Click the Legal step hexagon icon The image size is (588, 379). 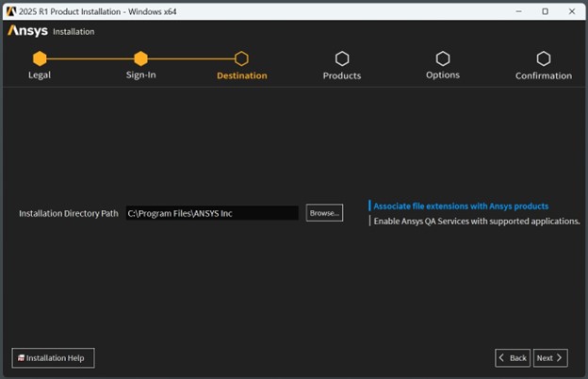click(x=40, y=58)
